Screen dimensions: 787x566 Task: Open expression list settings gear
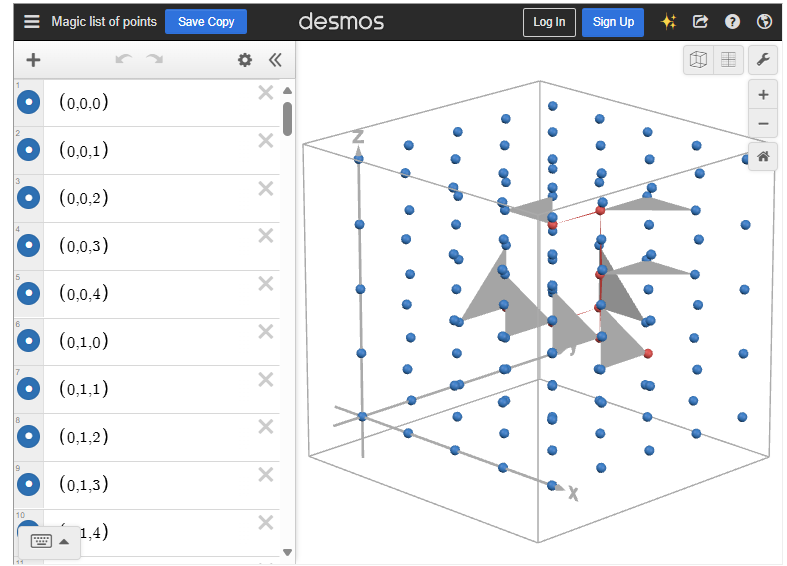pyautogui.click(x=245, y=60)
